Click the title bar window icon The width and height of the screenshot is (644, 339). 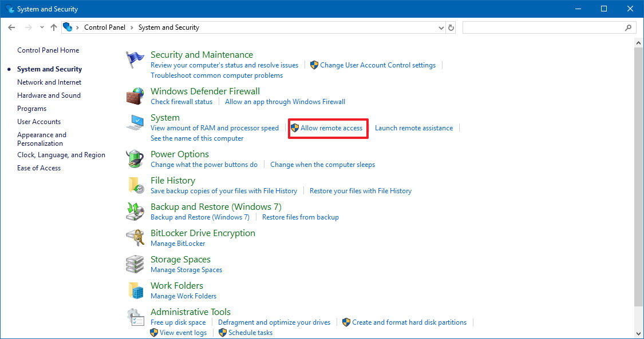[10, 9]
